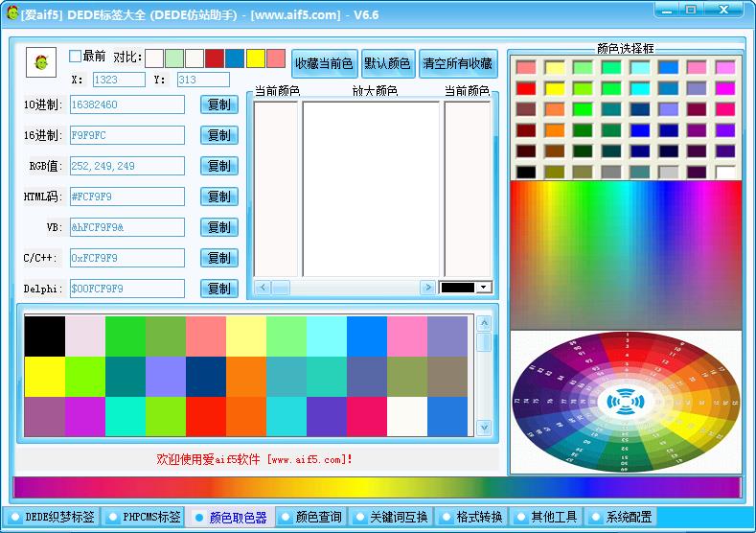Click 默认颜色 button
756x533 pixels.
(388, 63)
